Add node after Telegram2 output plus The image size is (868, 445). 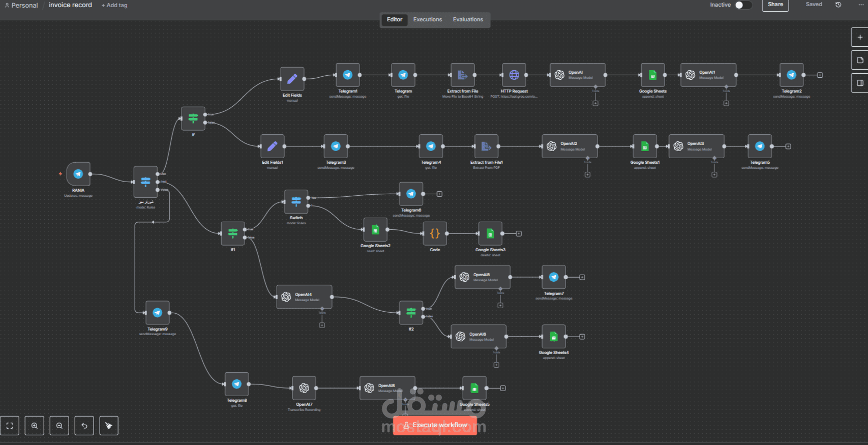click(x=820, y=75)
